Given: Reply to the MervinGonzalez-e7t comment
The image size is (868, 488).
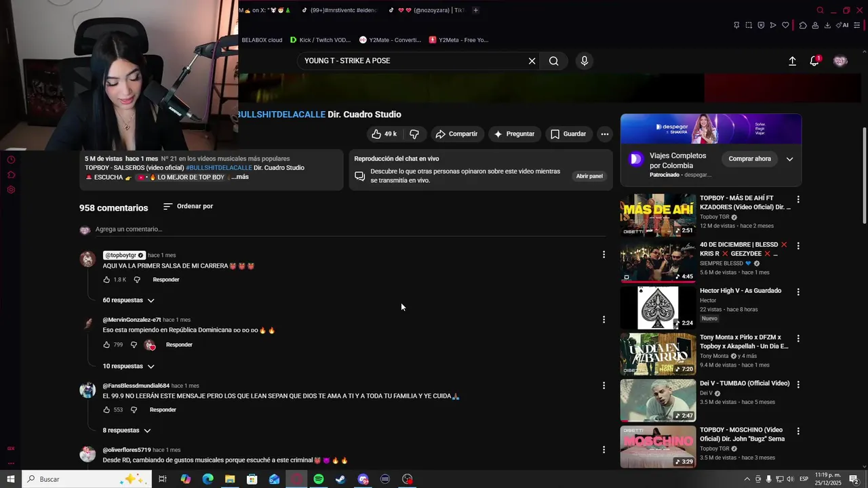Looking at the screenshot, I should click(179, 345).
